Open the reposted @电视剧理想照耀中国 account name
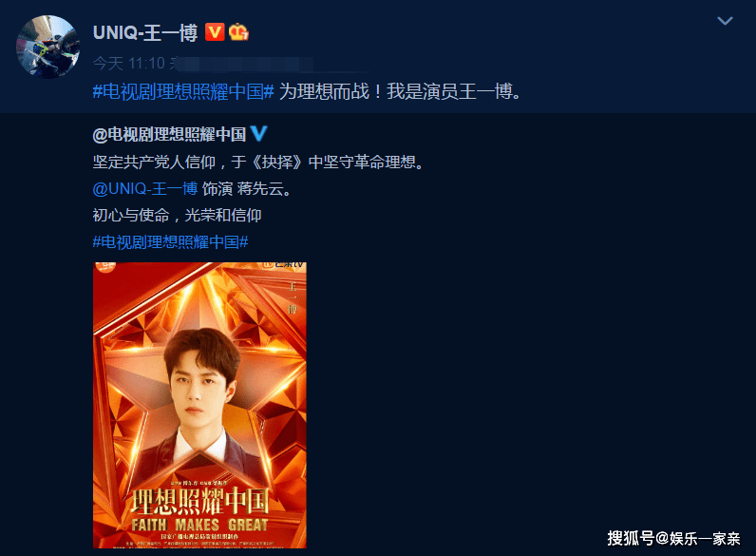 (x=169, y=134)
